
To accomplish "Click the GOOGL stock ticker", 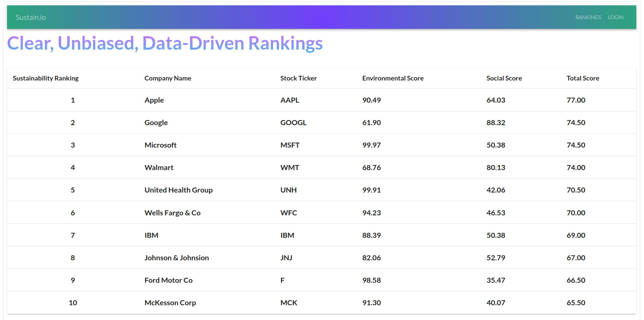I will click(293, 123).
